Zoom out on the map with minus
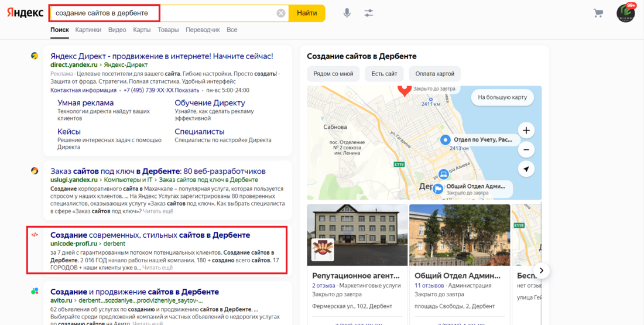Viewport: 644px width, 325px height. pyautogui.click(x=526, y=149)
